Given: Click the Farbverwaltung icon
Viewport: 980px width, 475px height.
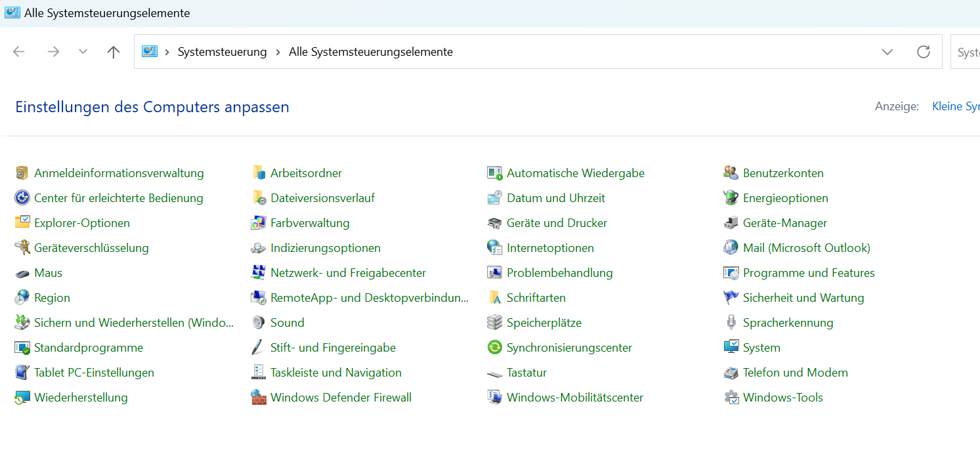Looking at the screenshot, I should pyautogui.click(x=259, y=223).
